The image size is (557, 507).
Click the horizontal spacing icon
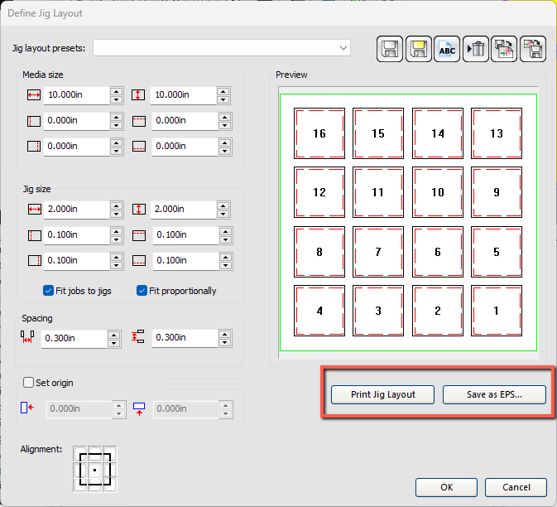(27, 337)
